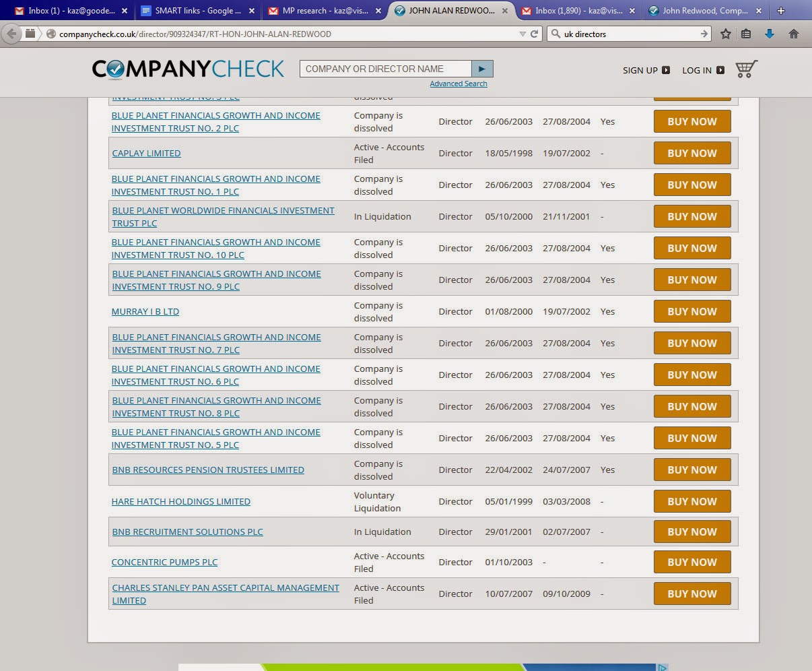Select the JOHN ALAN REDWOOD tab
The image size is (812, 671).
point(451,11)
